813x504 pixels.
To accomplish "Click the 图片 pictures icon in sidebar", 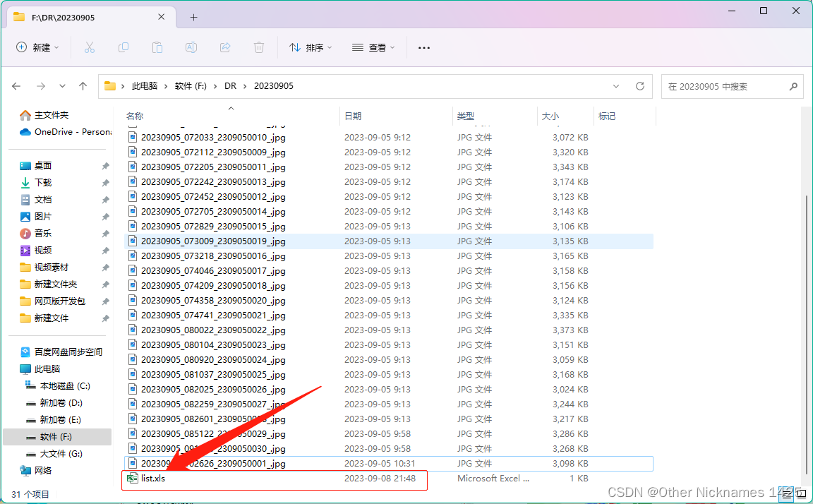I will point(25,217).
